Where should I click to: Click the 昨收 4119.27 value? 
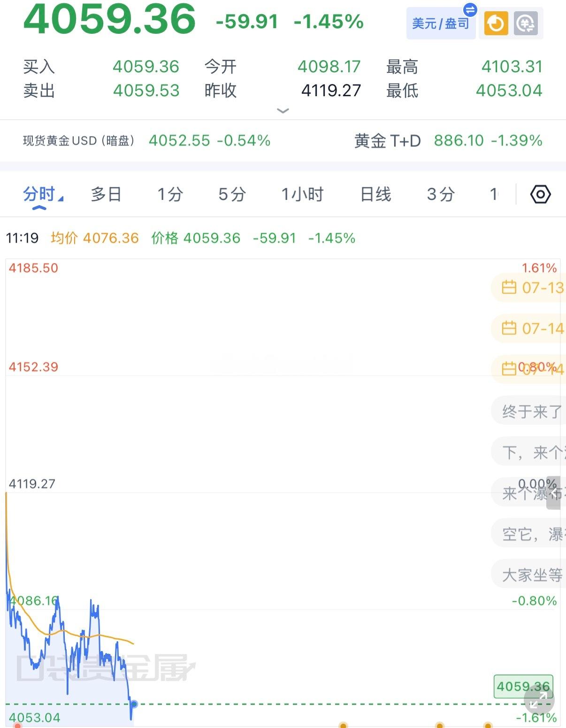(331, 90)
